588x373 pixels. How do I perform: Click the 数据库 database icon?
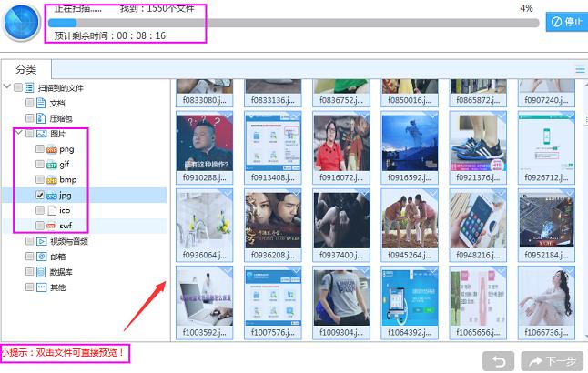[x=41, y=272]
